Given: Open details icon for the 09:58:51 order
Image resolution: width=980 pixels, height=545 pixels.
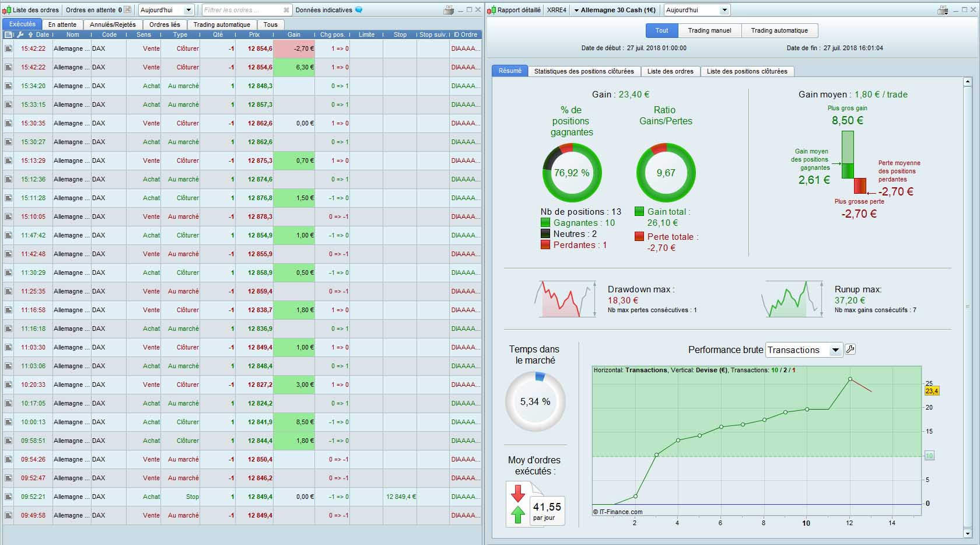Looking at the screenshot, I should pos(8,441).
